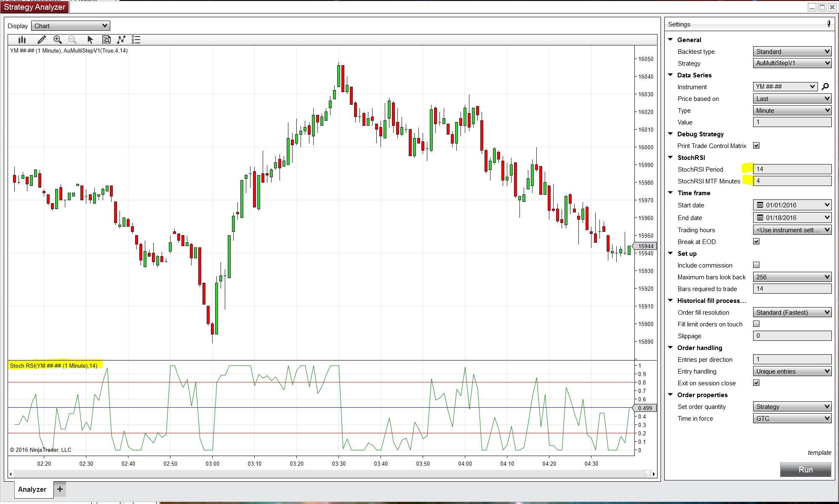839x504 pixels.
Task: Click the zoom in magnifier icon
Action: [58, 40]
